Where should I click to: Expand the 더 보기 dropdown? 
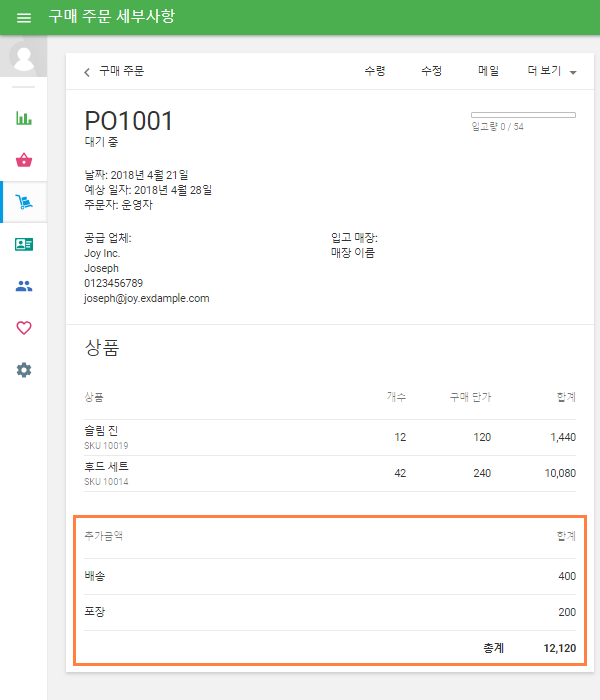click(552, 72)
